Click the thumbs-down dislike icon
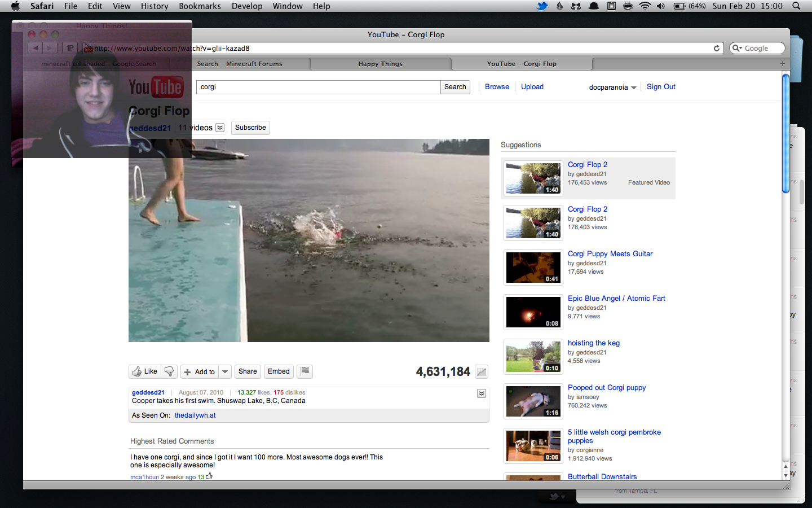The width and height of the screenshot is (812, 508). tap(169, 371)
